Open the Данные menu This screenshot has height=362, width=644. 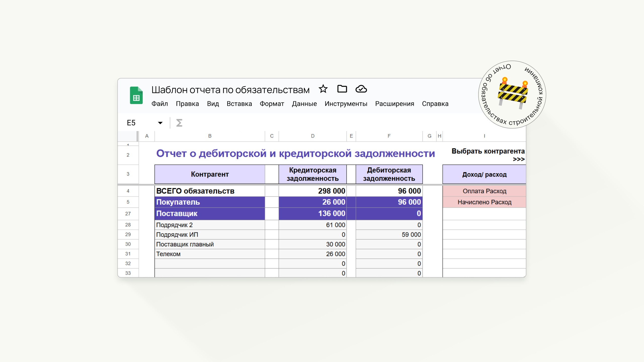(x=304, y=104)
